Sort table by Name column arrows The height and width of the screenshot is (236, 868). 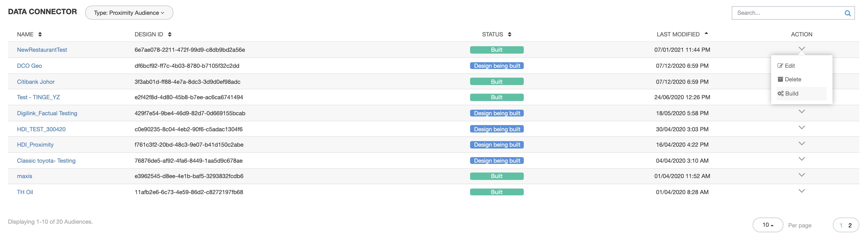(40, 34)
